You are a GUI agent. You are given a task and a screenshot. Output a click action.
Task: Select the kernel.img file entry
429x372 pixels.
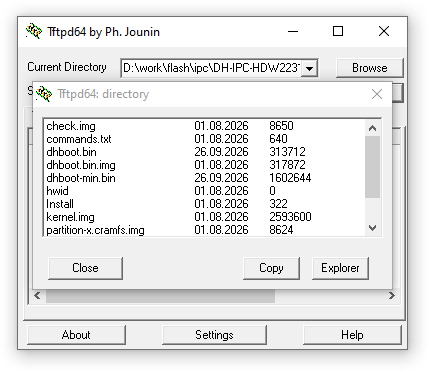pyautogui.click(x=204, y=217)
